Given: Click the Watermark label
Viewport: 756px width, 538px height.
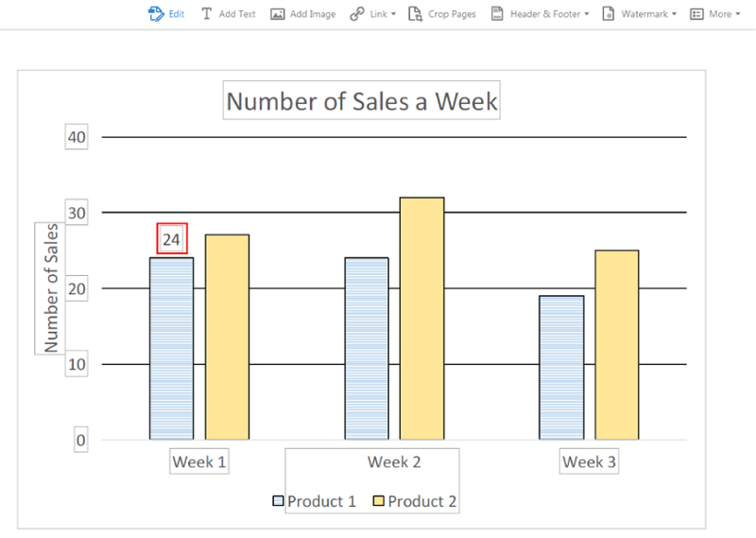Looking at the screenshot, I should point(644,14).
